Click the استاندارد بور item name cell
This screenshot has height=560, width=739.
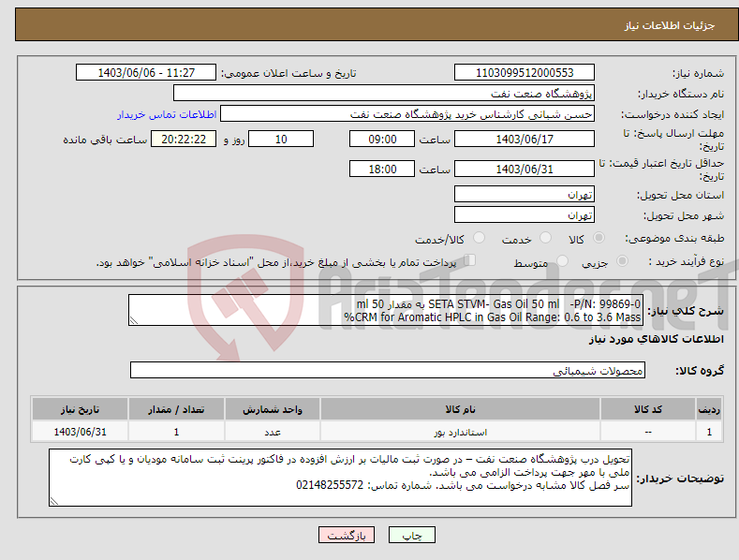460,432
